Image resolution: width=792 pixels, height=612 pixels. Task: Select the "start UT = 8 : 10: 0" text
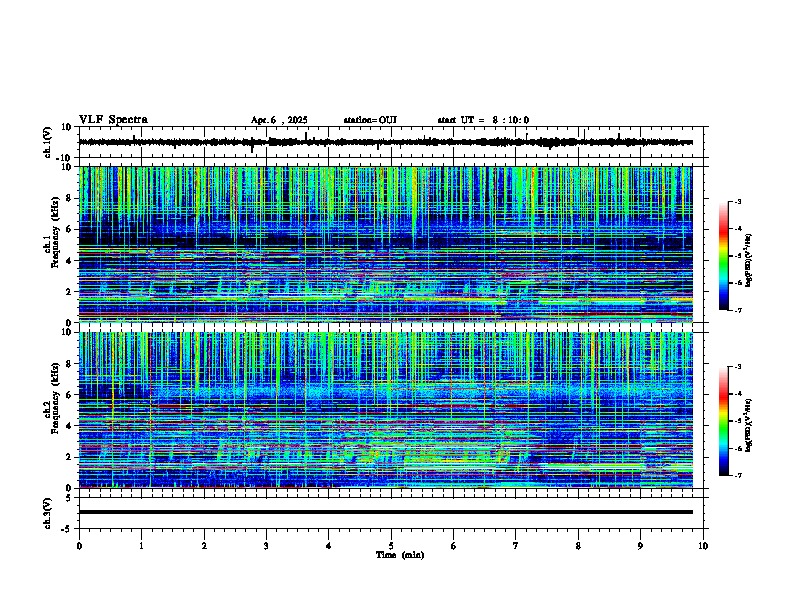(483, 120)
